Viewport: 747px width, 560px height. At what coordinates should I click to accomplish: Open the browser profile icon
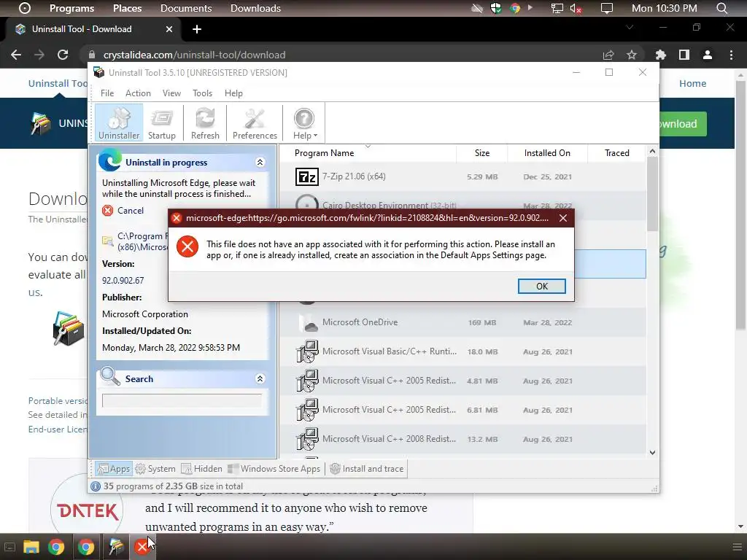pos(708,55)
